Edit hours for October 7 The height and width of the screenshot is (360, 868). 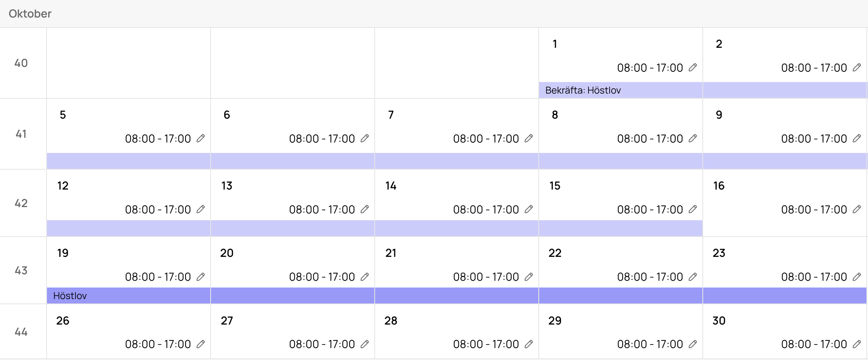[528, 138]
